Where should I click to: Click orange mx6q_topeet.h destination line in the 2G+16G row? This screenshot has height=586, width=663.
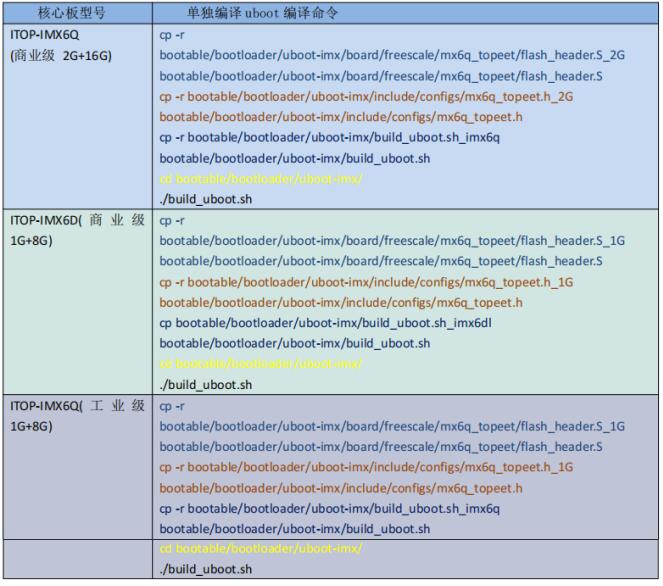[341, 117]
